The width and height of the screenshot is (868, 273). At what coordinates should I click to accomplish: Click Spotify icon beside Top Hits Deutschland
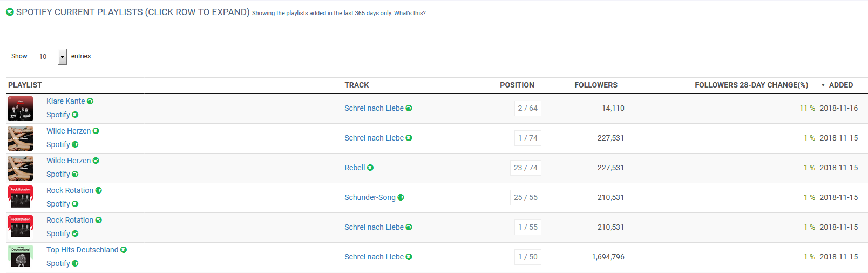pyautogui.click(x=124, y=250)
